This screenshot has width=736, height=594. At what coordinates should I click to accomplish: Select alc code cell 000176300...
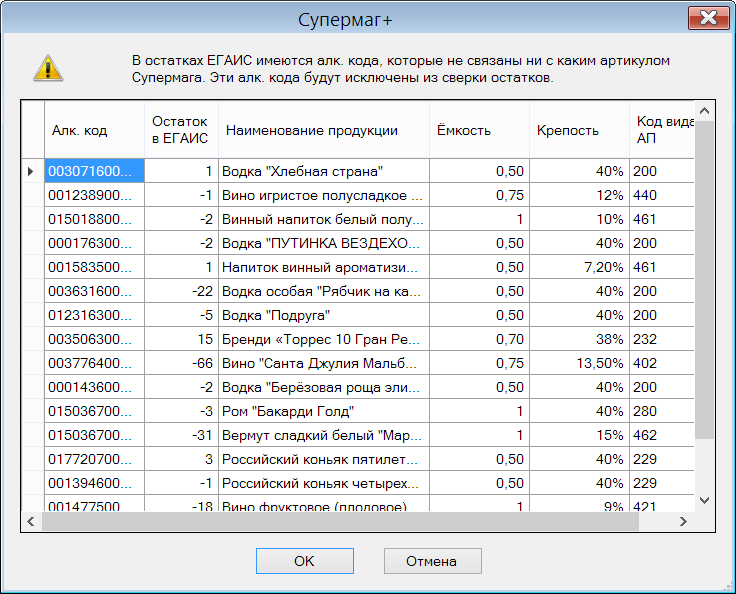94,243
